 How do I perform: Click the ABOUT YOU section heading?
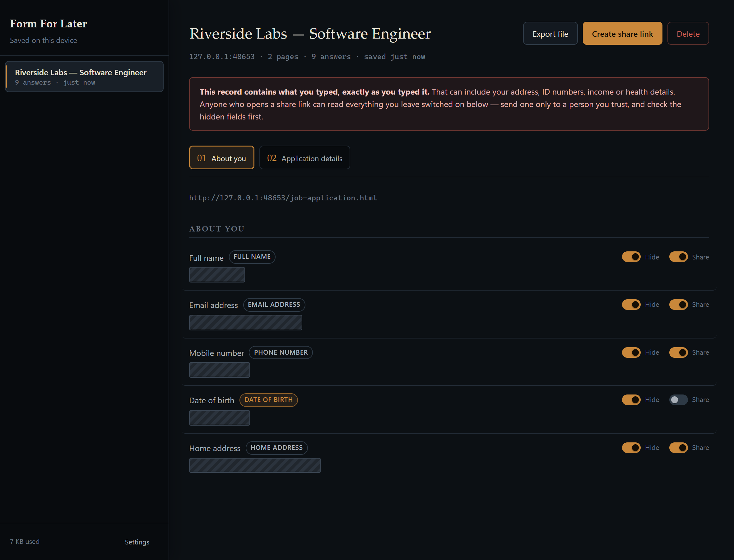point(217,229)
